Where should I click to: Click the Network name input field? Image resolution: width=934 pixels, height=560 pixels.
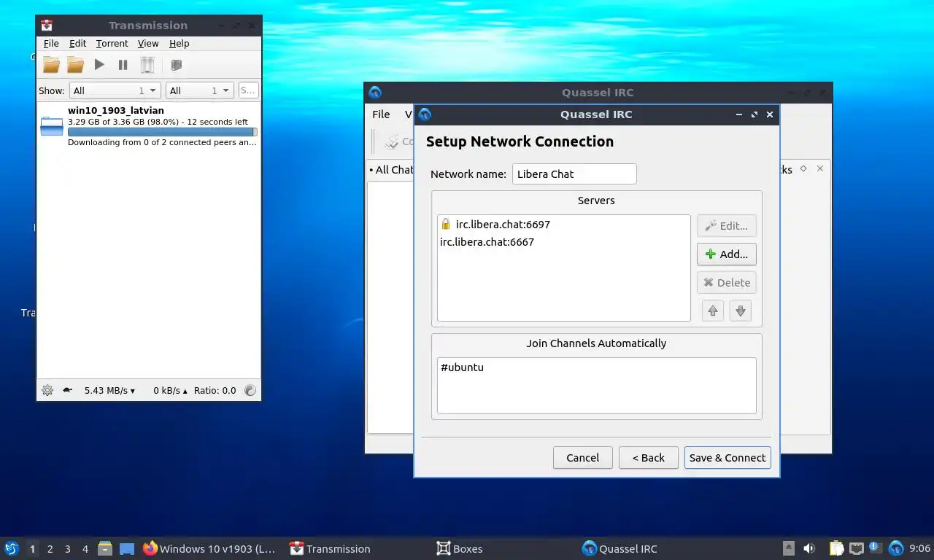574,174
